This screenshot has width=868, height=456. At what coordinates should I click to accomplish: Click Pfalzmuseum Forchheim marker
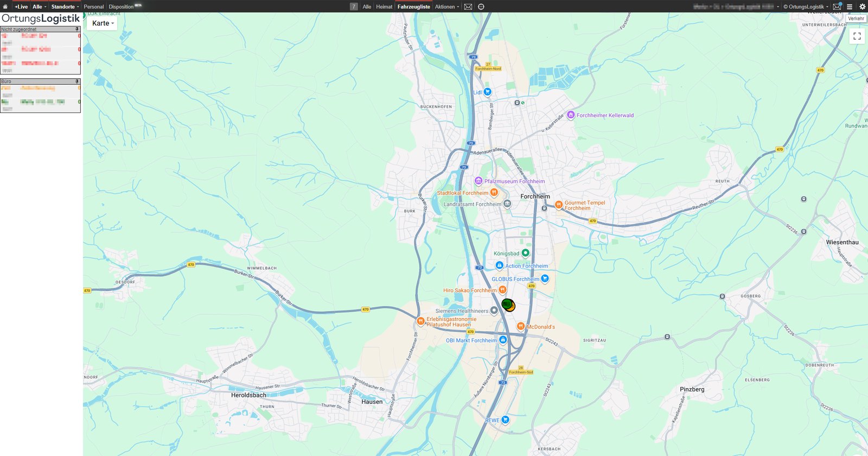pyautogui.click(x=478, y=181)
